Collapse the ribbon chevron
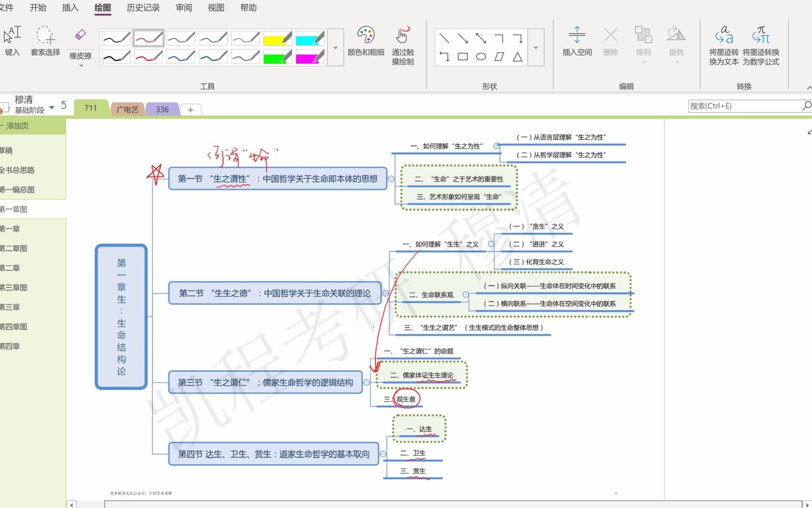This screenshot has width=812, height=508. 808,87
